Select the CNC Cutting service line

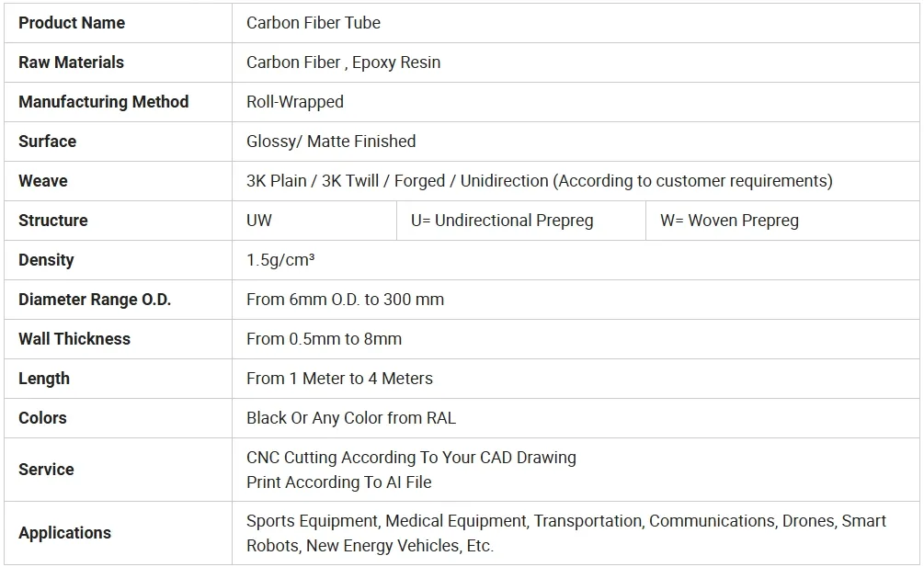[x=411, y=458]
